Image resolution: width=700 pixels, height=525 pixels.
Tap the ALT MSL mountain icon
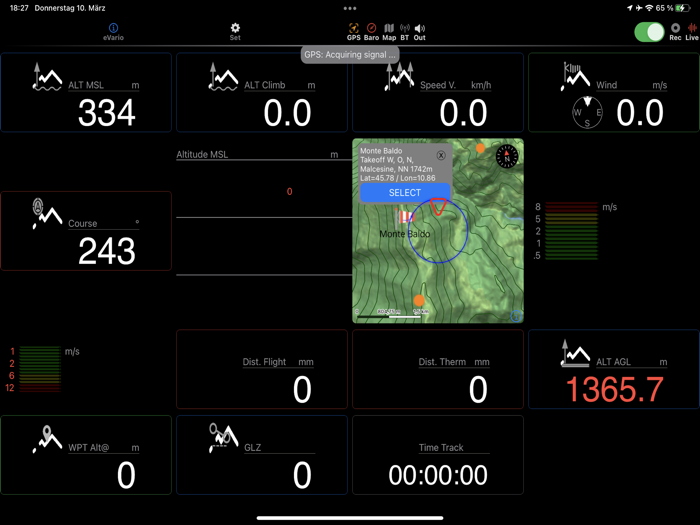point(48,77)
